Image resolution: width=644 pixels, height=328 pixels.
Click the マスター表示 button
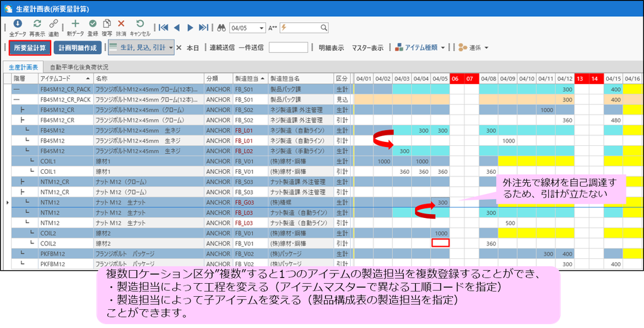click(x=367, y=48)
